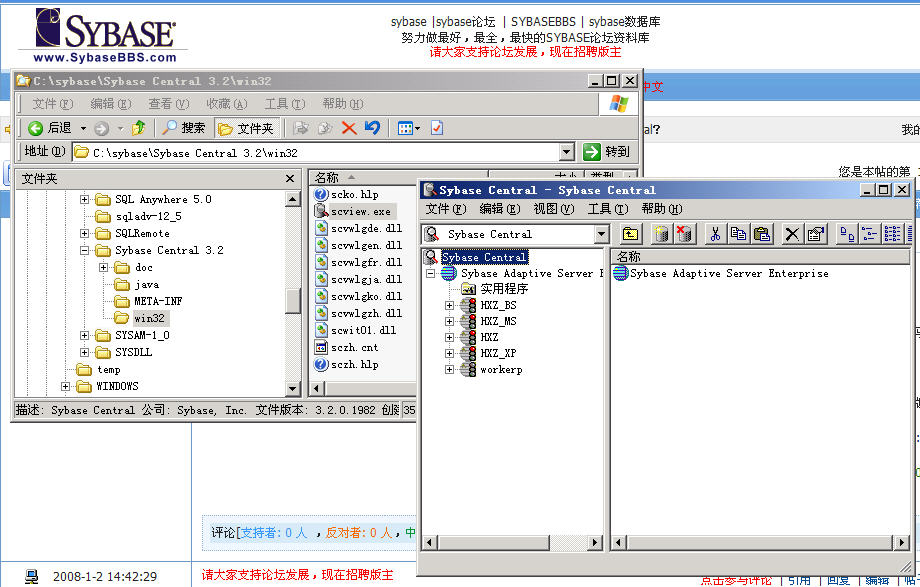Click the Up One Level icon in Sybase Central toolbar
Screen dimensions: 920x587
click(x=630, y=234)
